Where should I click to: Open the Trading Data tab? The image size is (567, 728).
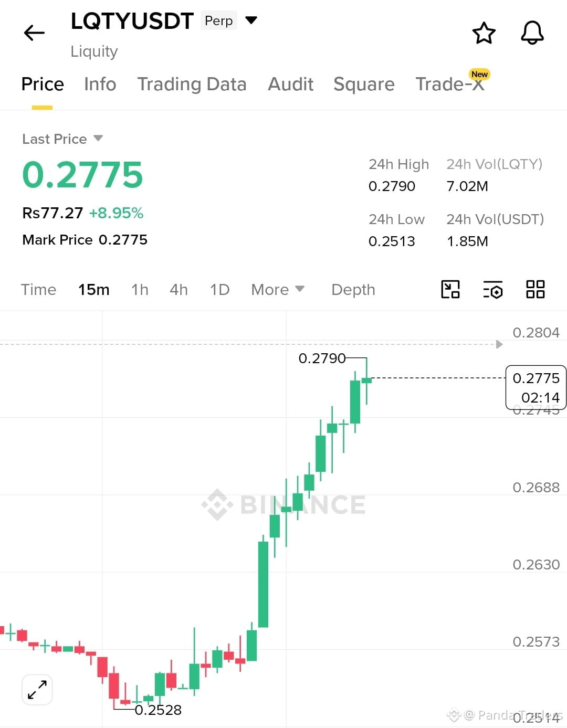[x=192, y=84]
